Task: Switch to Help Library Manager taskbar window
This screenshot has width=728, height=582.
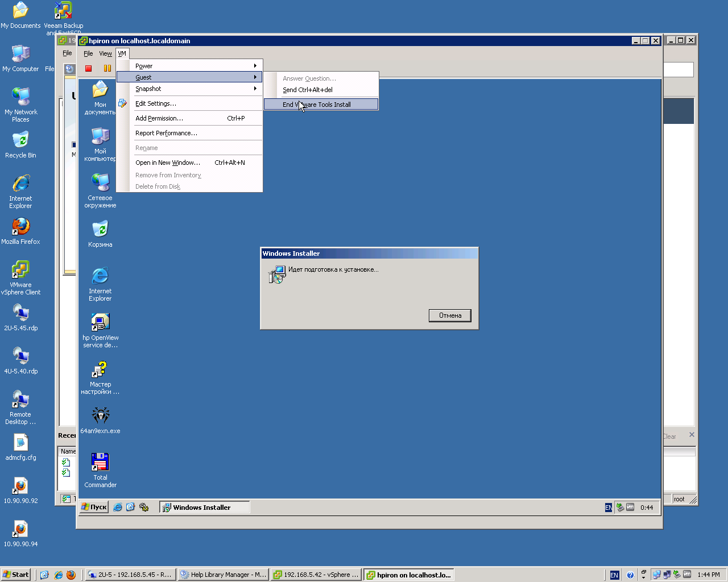Action: point(223,575)
